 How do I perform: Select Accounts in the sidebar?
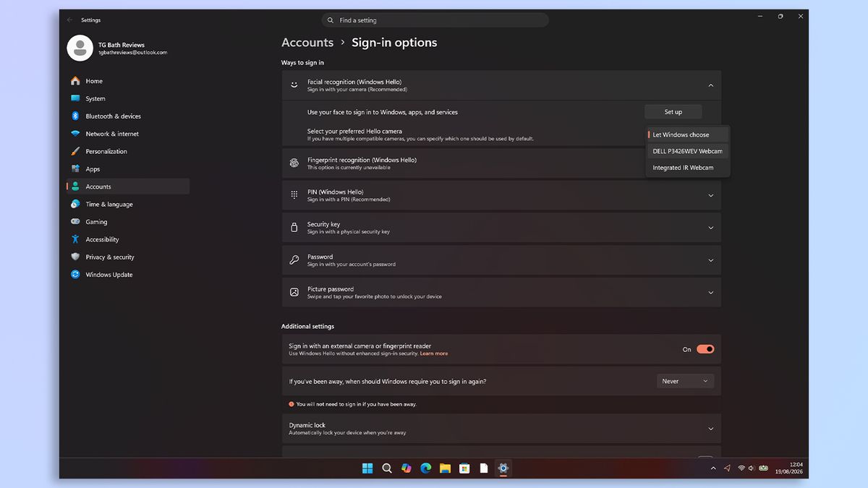[x=127, y=187]
